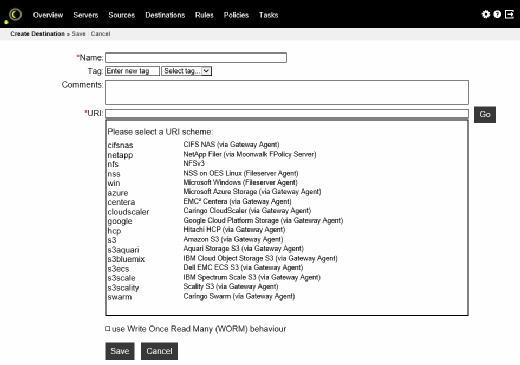Click the logout icon
This screenshot has height=365, width=520.
pyautogui.click(x=509, y=14)
